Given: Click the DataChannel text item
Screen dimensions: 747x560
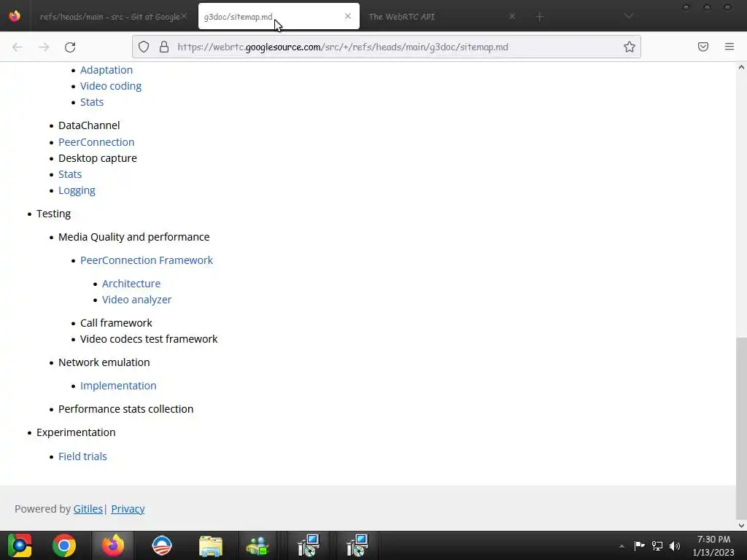Looking at the screenshot, I should point(89,125).
